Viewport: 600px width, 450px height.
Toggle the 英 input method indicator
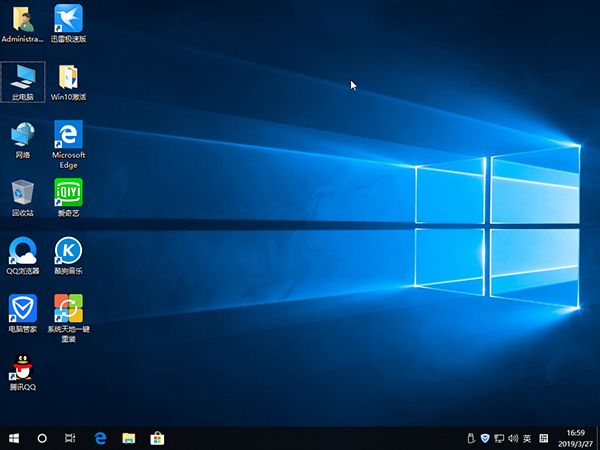[x=527, y=438]
